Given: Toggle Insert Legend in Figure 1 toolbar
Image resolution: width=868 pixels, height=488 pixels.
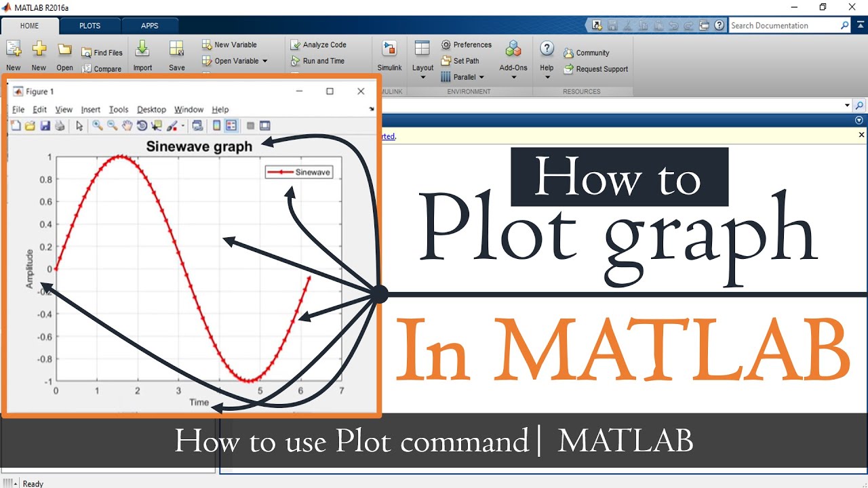Looking at the screenshot, I should [x=231, y=125].
